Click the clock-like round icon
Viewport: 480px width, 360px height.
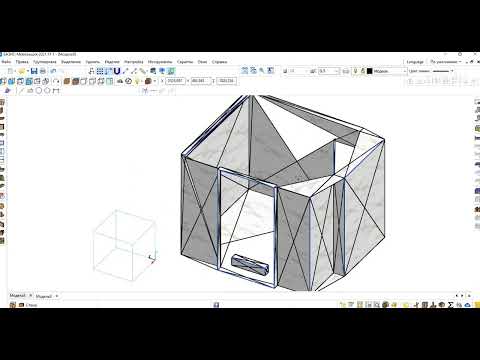point(129,81)
